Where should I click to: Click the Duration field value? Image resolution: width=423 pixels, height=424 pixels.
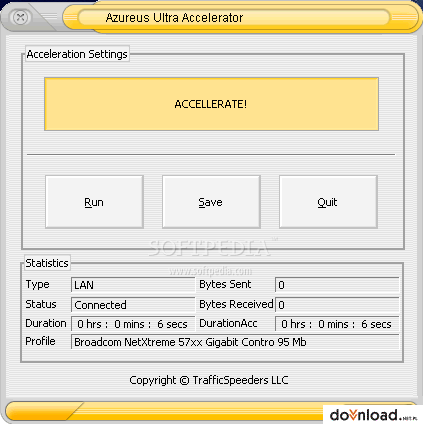click(x=133, y=324)
